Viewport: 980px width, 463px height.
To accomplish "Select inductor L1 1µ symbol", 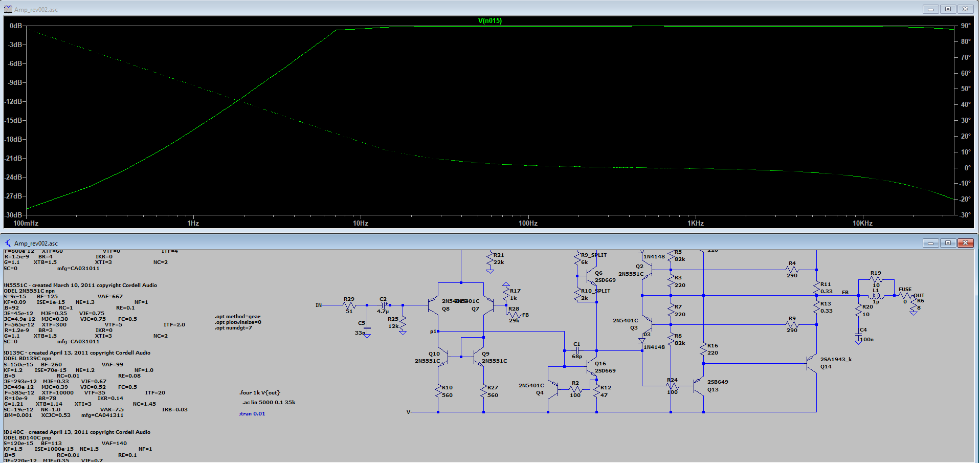I will 876,295.
